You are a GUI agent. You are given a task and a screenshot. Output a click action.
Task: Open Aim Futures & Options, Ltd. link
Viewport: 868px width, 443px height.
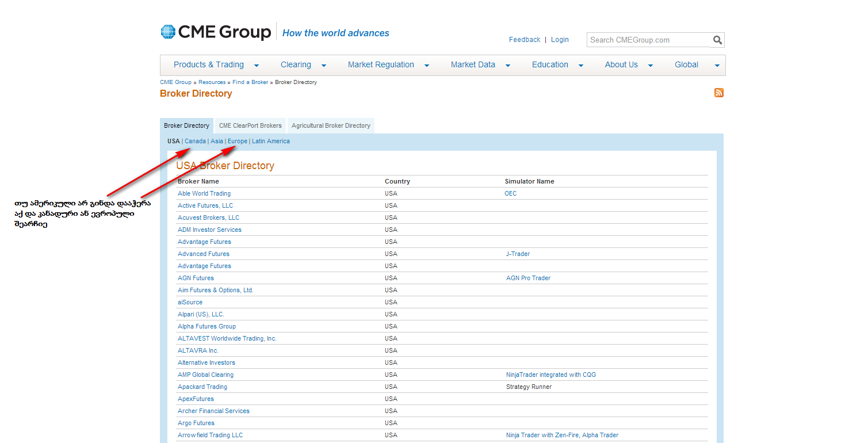[x=216, y=290]
